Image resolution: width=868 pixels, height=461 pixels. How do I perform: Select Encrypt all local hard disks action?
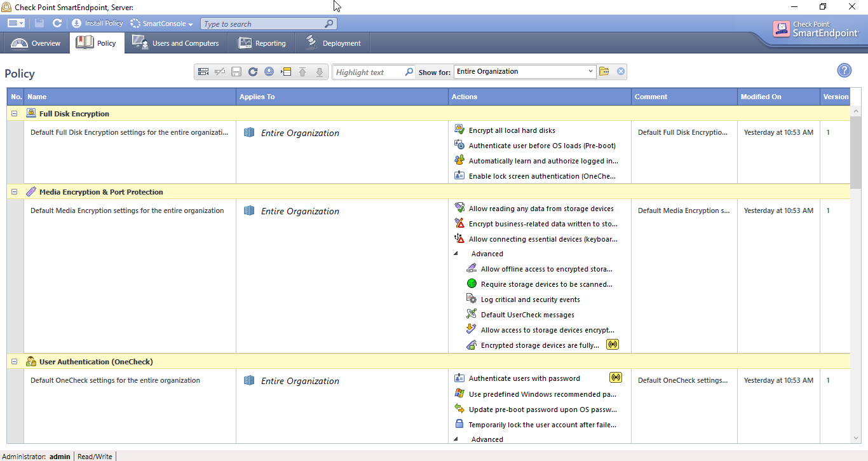pos(512,130)
